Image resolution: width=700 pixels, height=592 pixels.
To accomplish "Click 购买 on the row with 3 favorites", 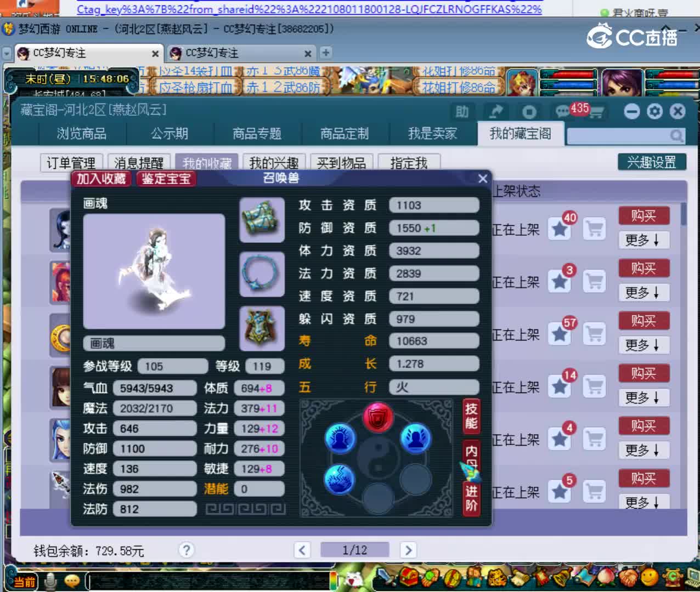I will click(x=644, y=268).
